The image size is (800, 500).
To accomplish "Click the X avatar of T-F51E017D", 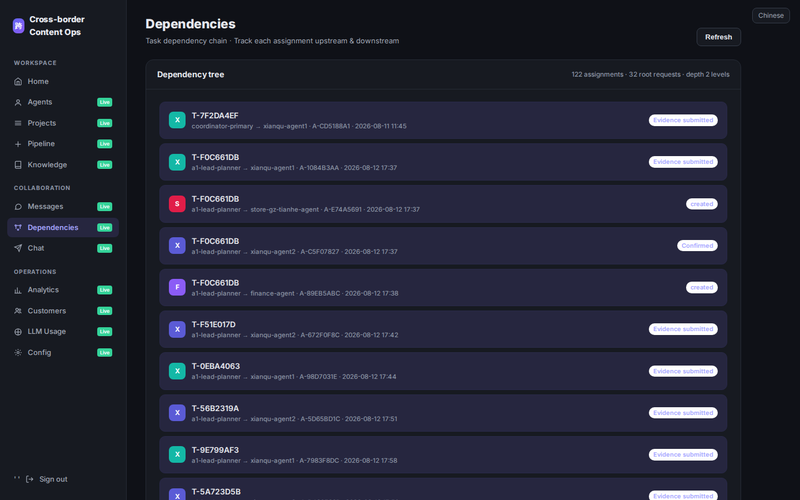I will [x=177, y=329].
